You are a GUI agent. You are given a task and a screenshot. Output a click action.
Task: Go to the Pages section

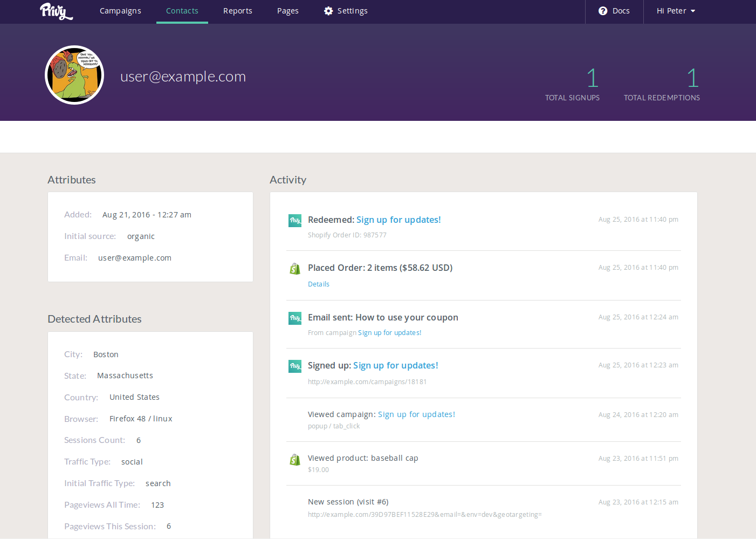pyautogui.click(x=287, y=11)
